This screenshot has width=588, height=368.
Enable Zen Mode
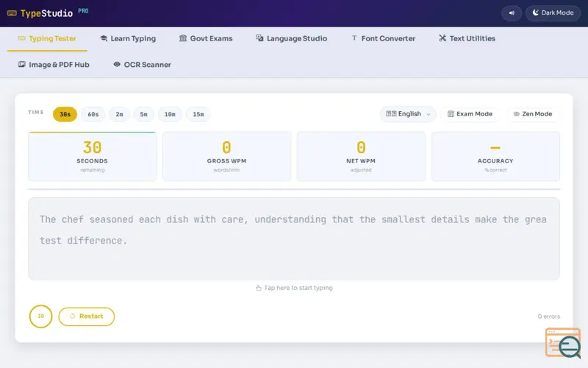click(533, 114)
